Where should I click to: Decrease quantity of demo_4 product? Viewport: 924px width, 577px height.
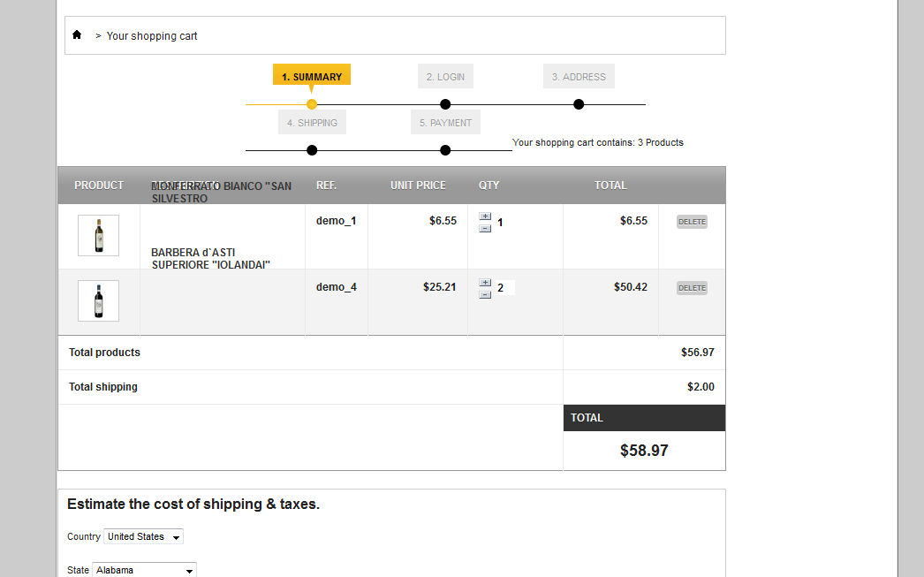(485, 295)
